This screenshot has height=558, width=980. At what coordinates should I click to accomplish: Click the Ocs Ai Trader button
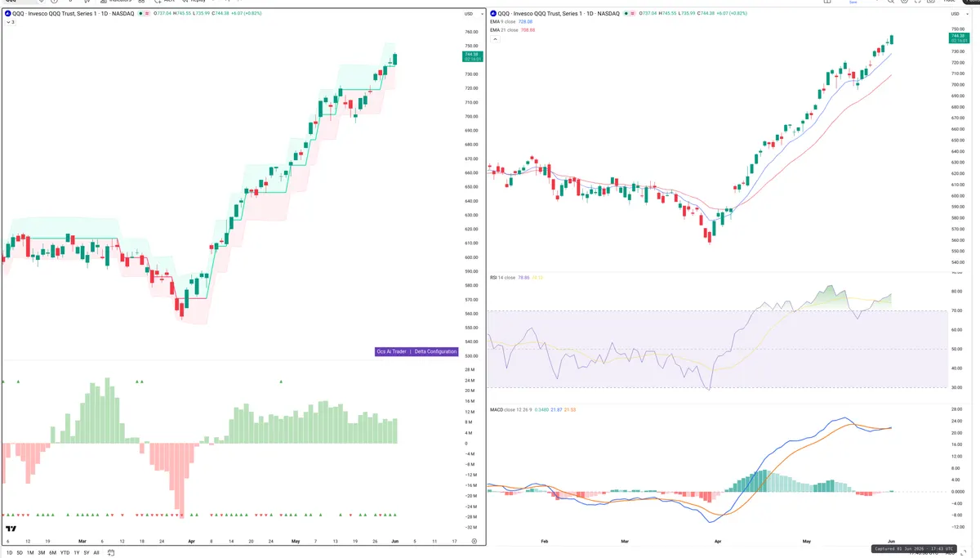391,351
